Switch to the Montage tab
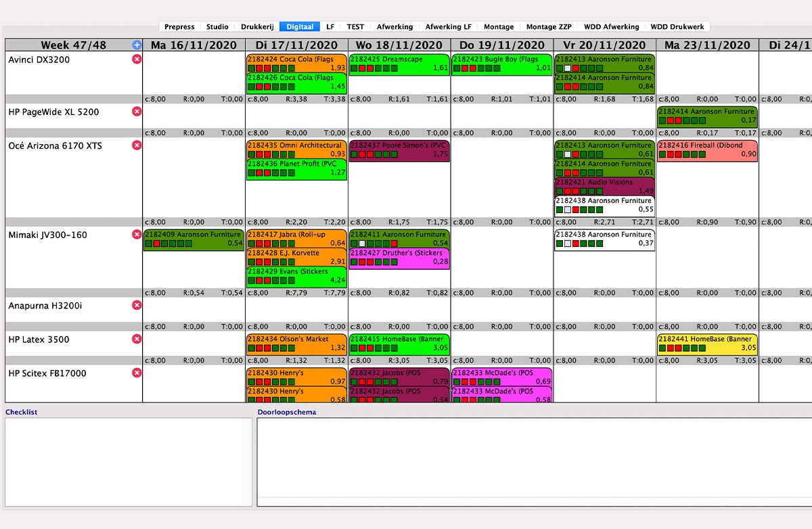The height and width of the screenshot is (529, 812). [x=499, y=27]
